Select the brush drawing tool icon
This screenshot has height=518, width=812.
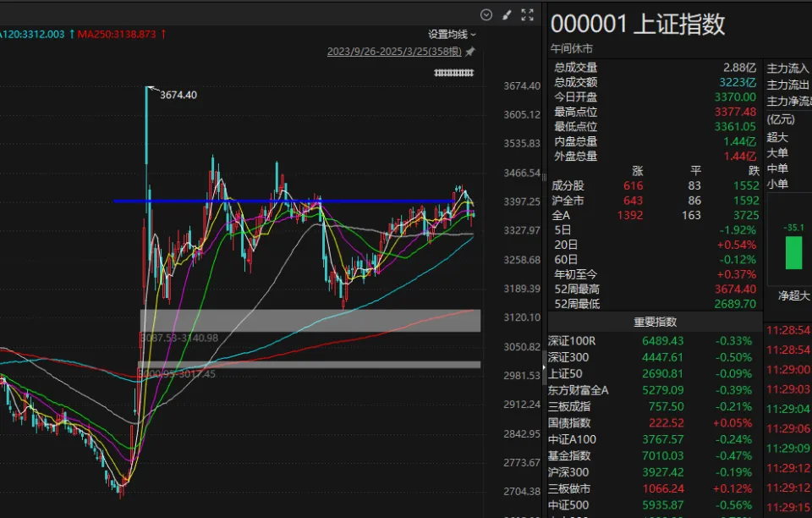click(507, 14)
